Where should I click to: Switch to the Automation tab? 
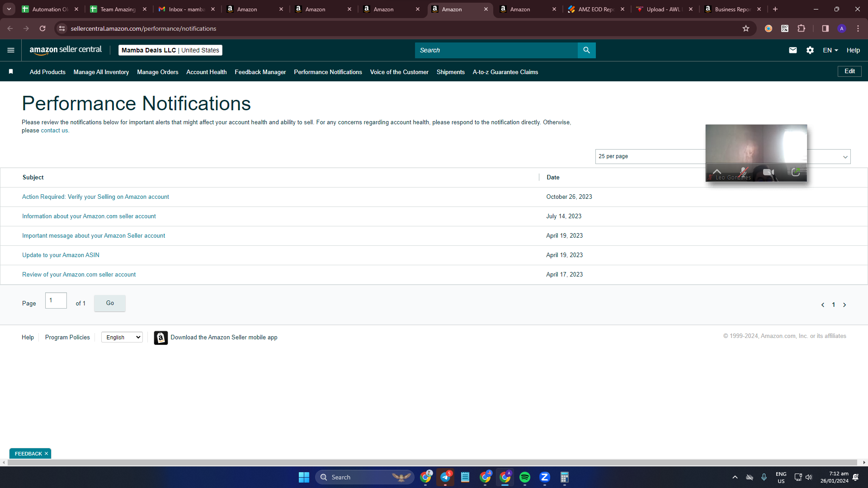click(50, 9)
